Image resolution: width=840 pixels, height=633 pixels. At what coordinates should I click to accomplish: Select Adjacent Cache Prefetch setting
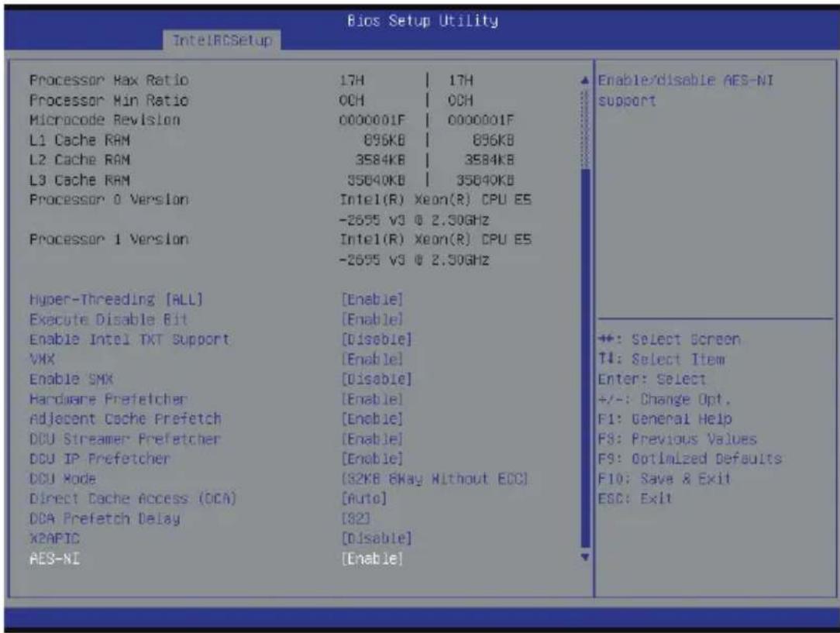[126, 419]
